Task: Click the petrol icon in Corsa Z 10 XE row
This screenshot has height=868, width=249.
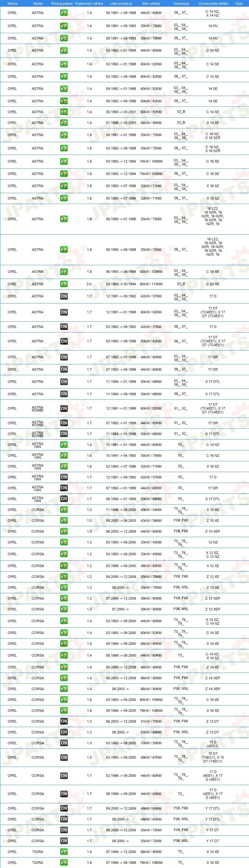Action: (64, 521)
